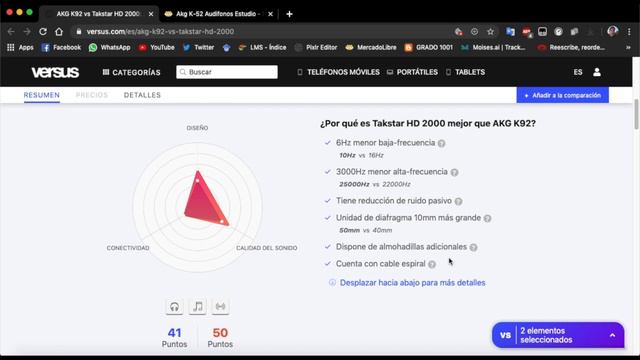
Task: Open the Pixlr Editor bookmark
Action: (x=316, y=47)
